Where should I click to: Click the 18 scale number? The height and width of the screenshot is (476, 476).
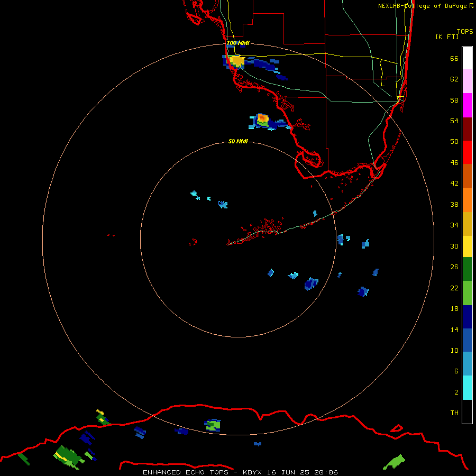click(x=454, y=309)
